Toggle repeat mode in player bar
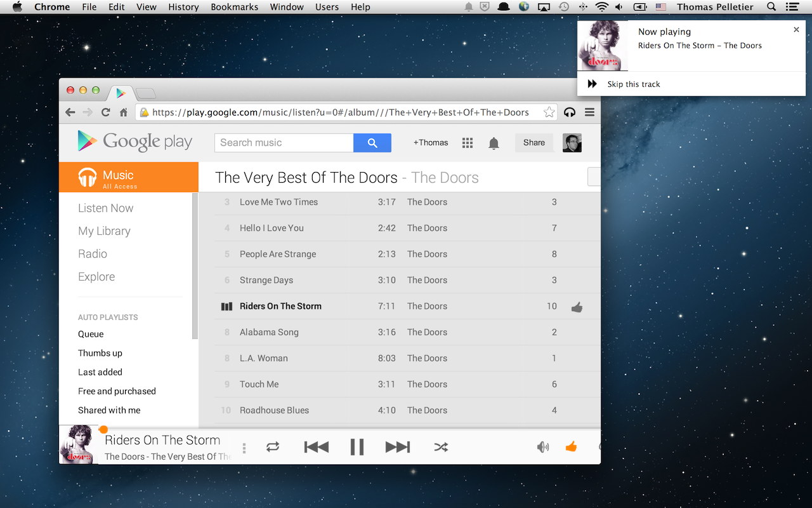The width and height of the screenshot is (812, 508). (273, 447)
